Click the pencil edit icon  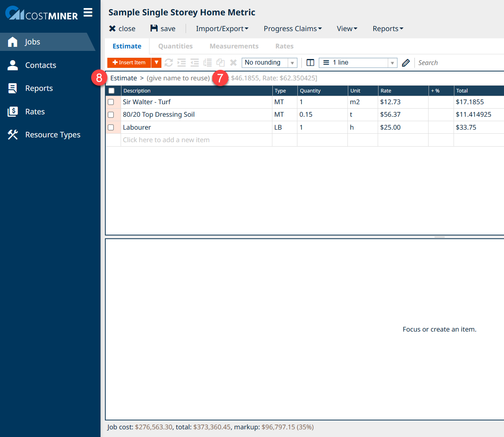click(406, 63)
